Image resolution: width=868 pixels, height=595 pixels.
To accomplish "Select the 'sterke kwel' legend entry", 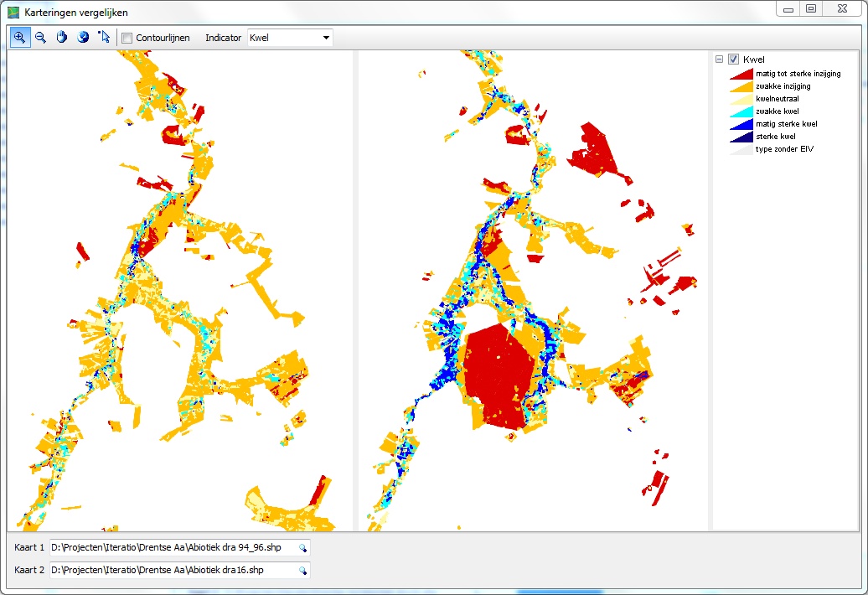I will point(775,137).
